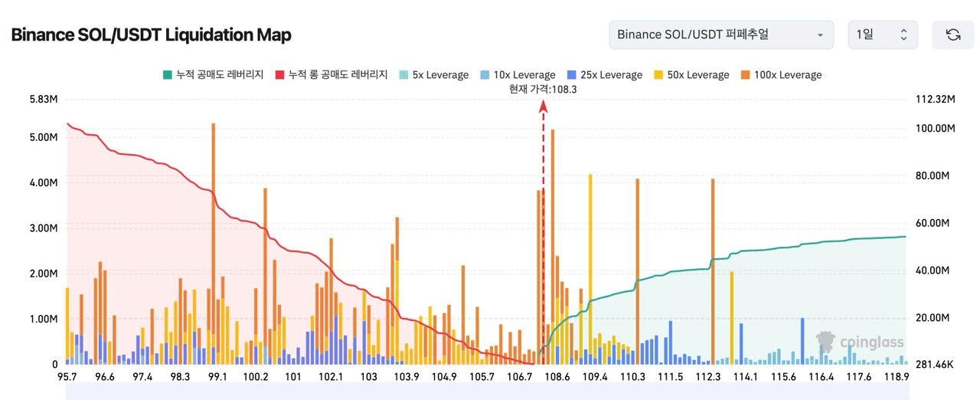Click the green square legend marker for 누적 공매도 레버리지

click(x=167, y=75)
